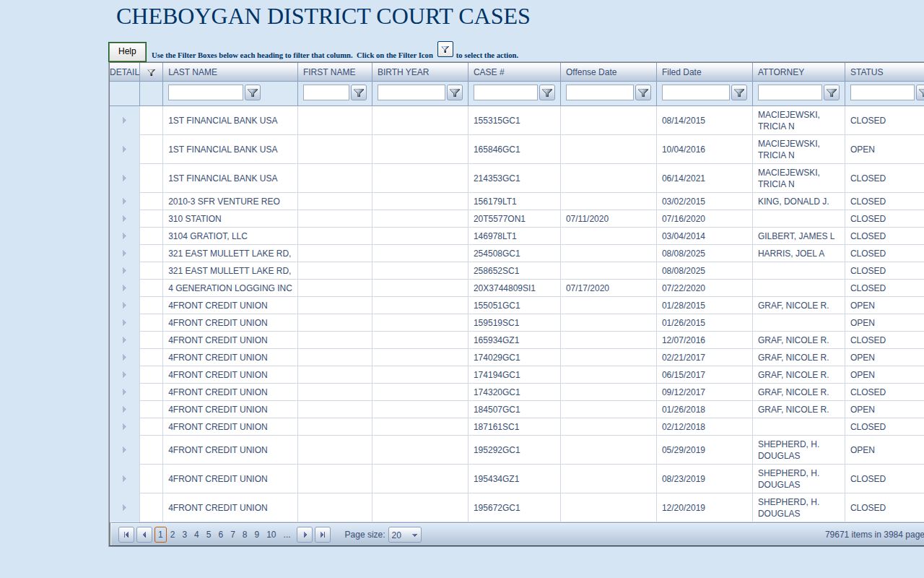Click the Offense Date filter text box
The height and width of the screenshot is (578, 924).
click(600, 92)
